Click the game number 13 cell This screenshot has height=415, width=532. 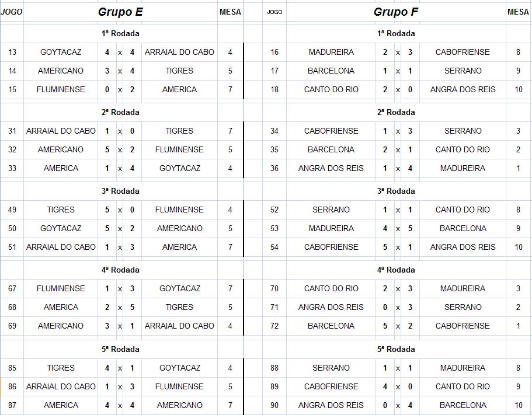(x=12, y=52)
